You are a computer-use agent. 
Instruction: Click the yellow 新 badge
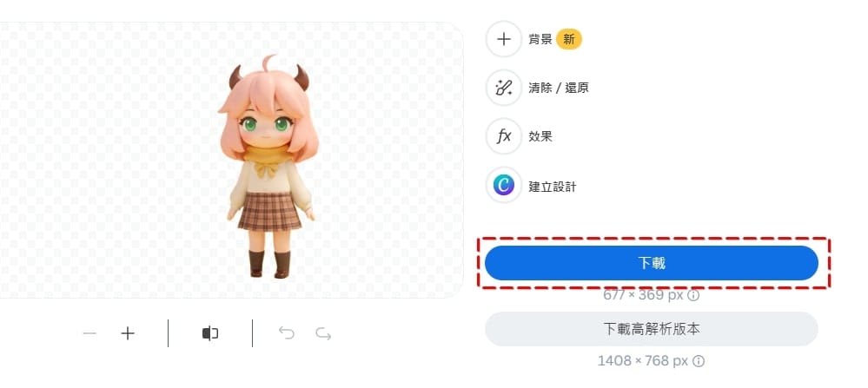tap(569, 39)
